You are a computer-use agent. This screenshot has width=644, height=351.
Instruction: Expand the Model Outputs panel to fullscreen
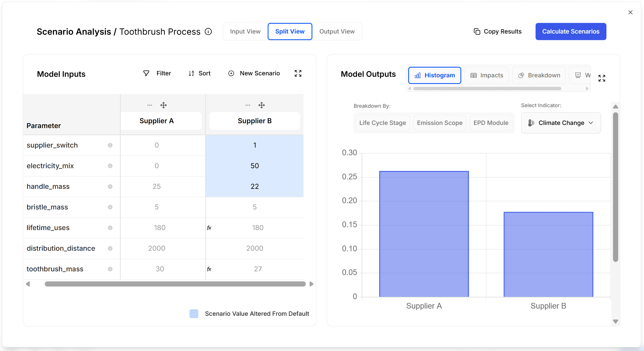click(602, 78)
